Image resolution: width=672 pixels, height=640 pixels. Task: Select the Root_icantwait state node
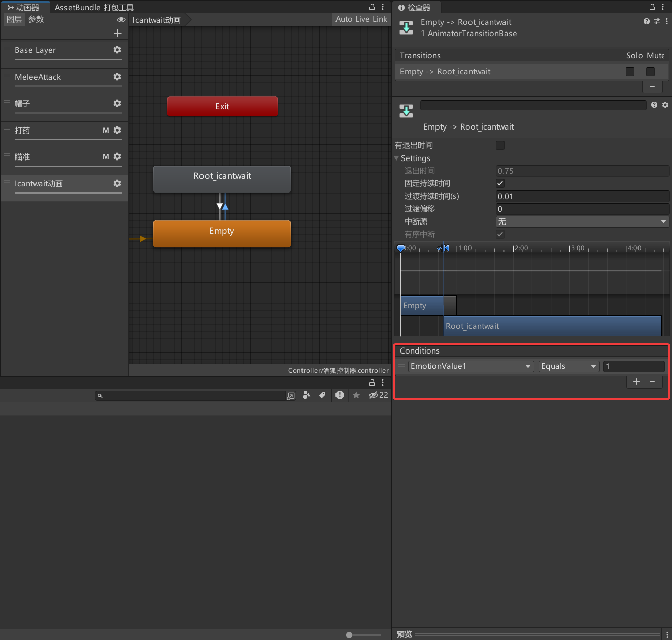pyautogui.click(x=222, y=178)
